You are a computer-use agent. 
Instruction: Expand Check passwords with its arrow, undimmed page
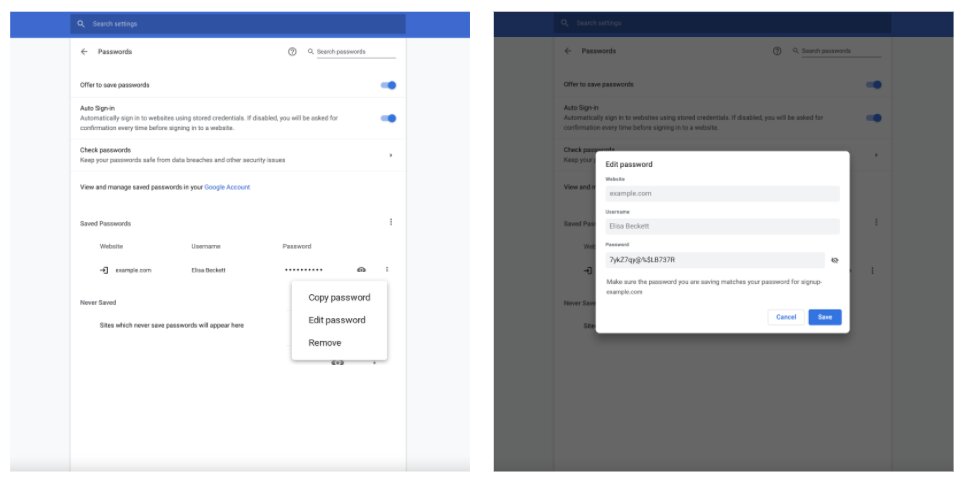click(391, 155)
